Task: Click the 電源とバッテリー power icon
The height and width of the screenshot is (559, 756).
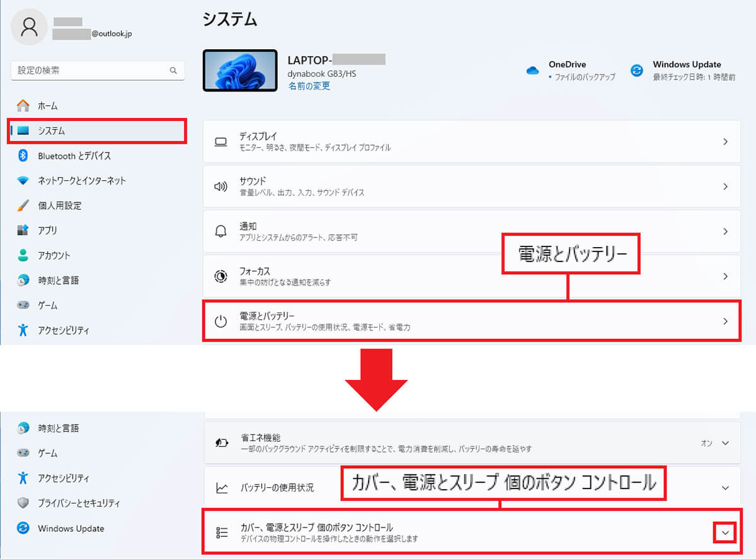Action: coord(220,321)
